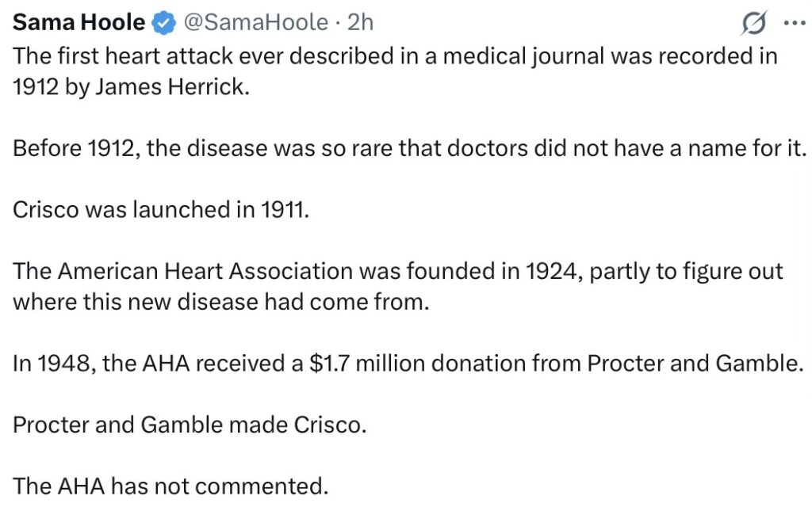Click the @SamaHoole handle
This screenshot has height=511, width=812.
[255, 23]
